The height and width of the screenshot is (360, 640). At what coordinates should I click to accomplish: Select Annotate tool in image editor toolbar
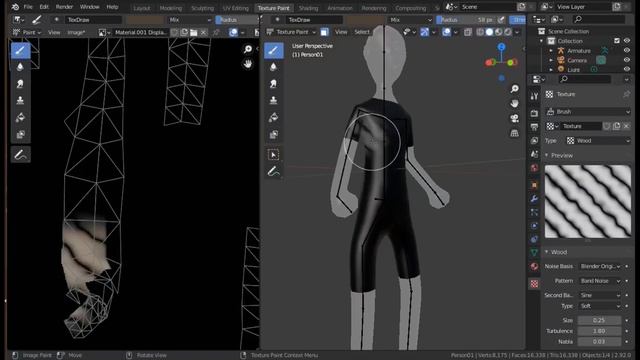click(x=20, y=155)
